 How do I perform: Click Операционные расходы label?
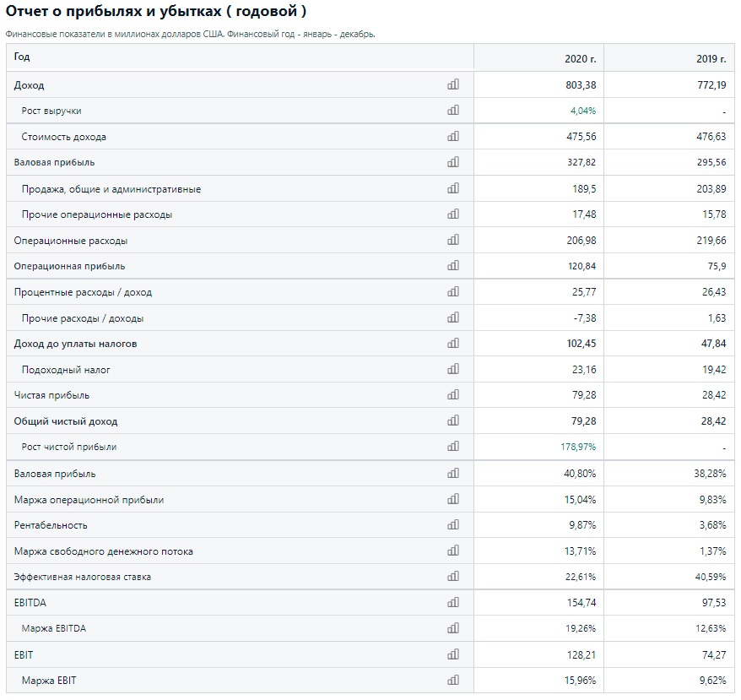pos(70,241)
